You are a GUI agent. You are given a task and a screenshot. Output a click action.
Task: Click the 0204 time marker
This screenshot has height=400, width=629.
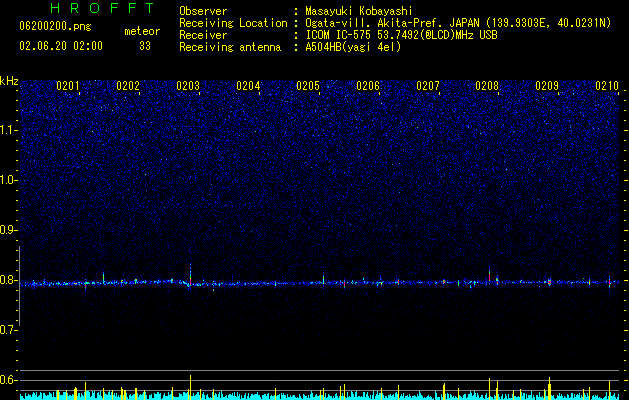[x=248, y=86]
